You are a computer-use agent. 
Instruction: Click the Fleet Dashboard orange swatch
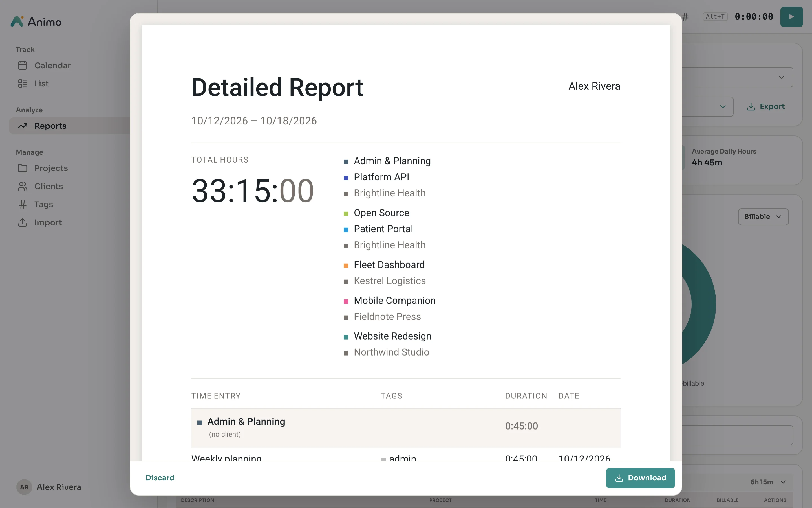pos(346,265)
